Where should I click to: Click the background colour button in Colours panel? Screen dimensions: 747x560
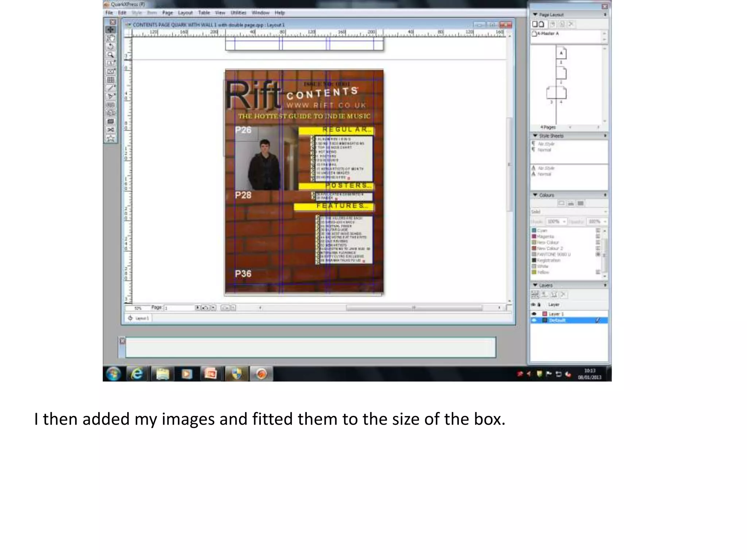tap(580, 203)
